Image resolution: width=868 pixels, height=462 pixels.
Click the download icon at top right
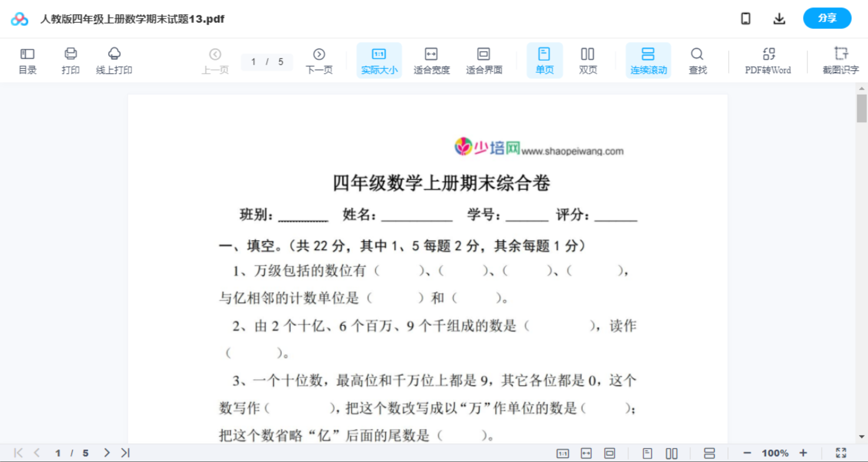[779, 18]
